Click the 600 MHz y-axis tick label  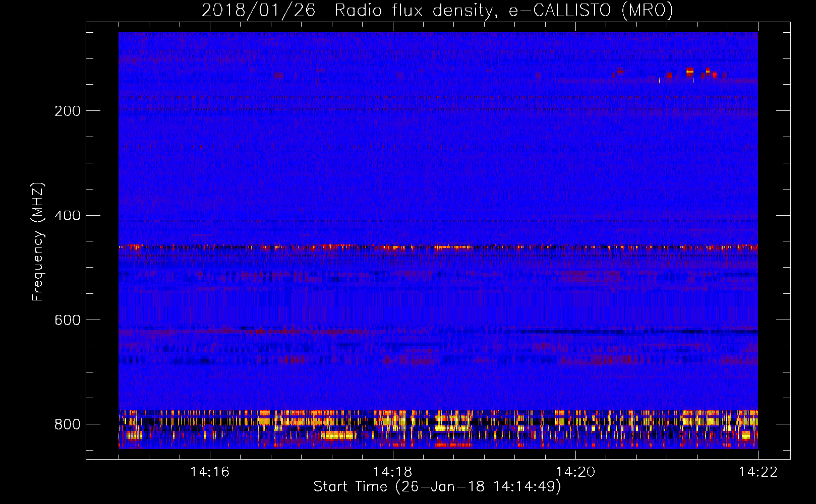click(x=68, y=320)
